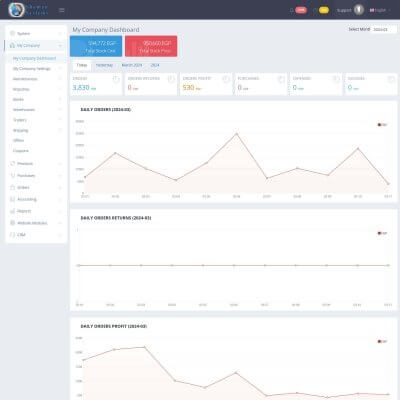Viewport: 400px width, 400px height.
Task: Click the Orders value 3,830
Action: (x=81, y=88)
